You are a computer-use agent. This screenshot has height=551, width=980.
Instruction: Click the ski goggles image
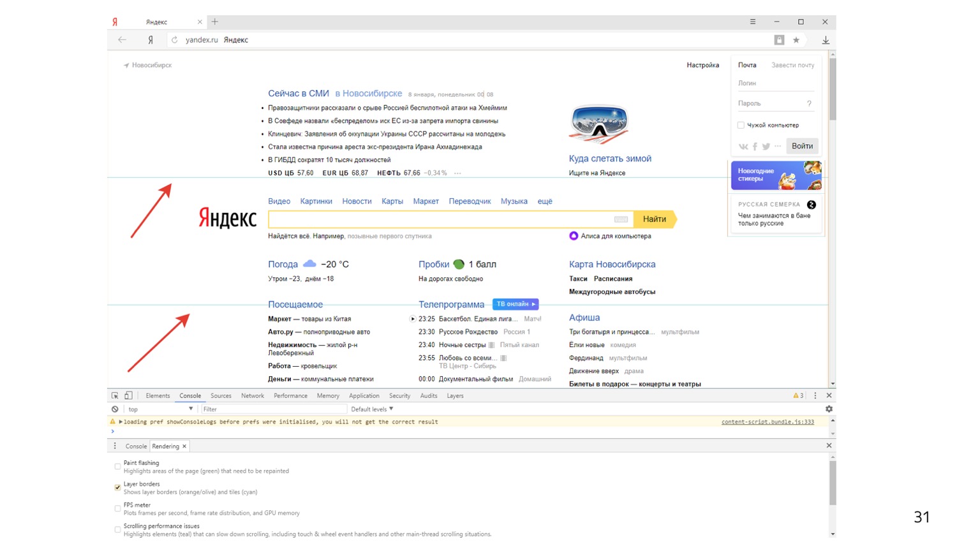click(598, 124)
